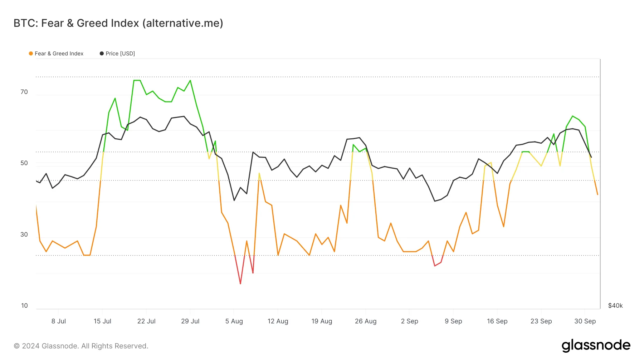Click the orange Fear & Greed Index legend dot
This screenshot has height=362, width=644.
click(31, 54)
